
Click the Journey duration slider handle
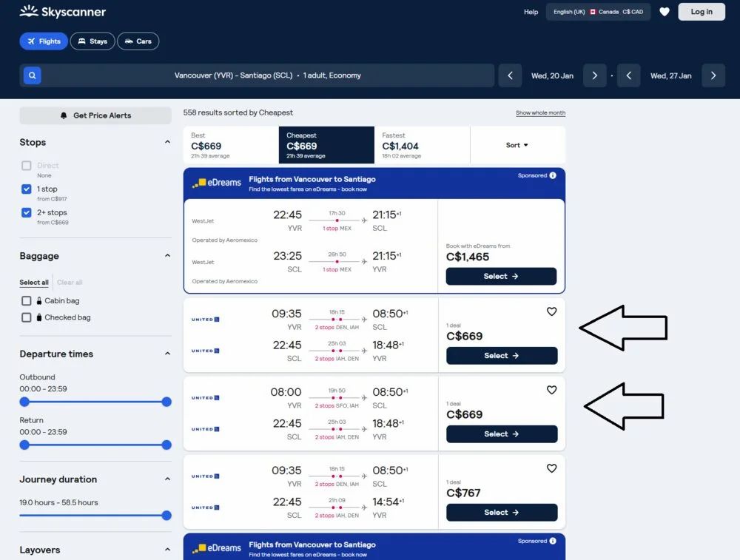pyautogui.click(x=166, y=516)
